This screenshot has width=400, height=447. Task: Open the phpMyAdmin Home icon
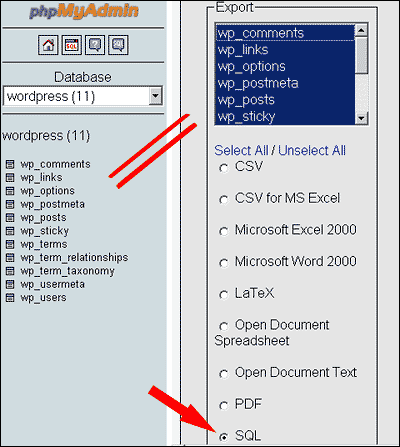pos(48,45)
